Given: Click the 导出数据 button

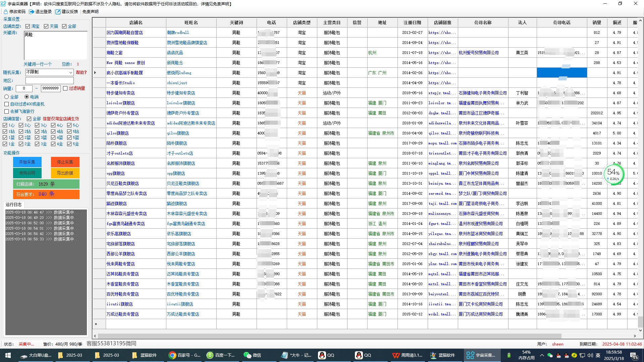Looking at the screenshot, I should pos(65,173).
